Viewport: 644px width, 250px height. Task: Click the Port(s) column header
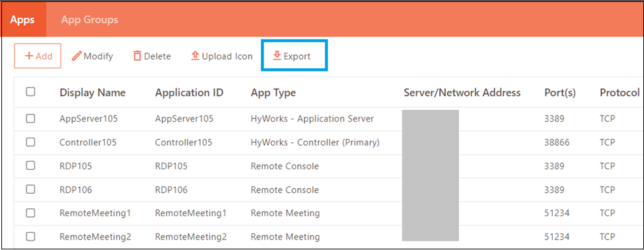pyautogui.click(x=560, y=93)
